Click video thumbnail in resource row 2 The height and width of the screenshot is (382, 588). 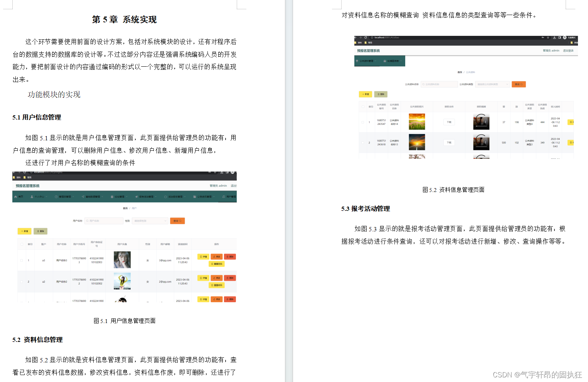click(481, 142)
